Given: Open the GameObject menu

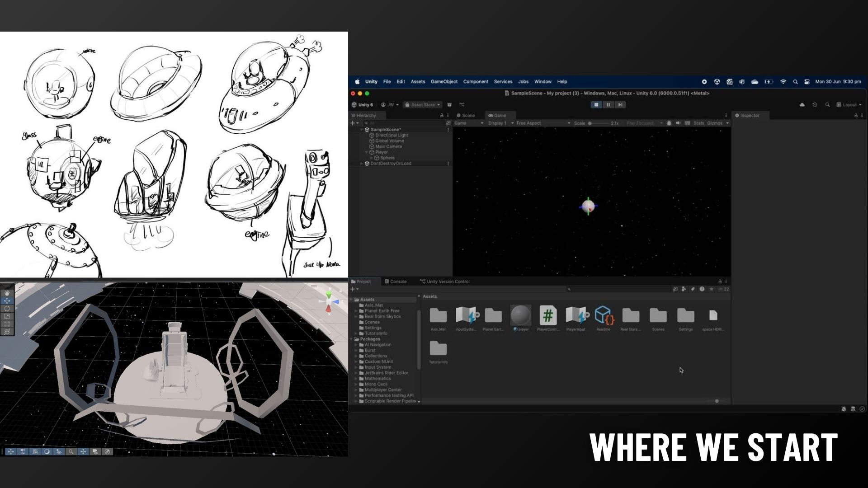Looking at the screenshot, I should tap(443, 82).
